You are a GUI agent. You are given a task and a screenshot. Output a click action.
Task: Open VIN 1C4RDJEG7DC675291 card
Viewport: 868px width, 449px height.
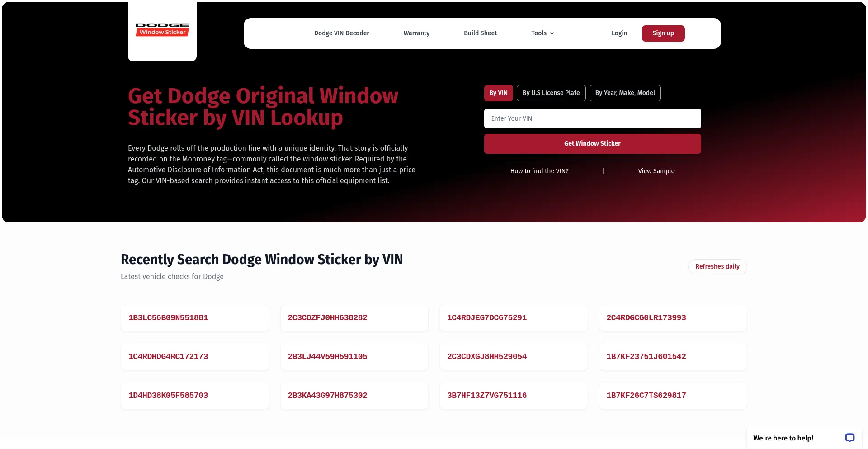point(514,318)
